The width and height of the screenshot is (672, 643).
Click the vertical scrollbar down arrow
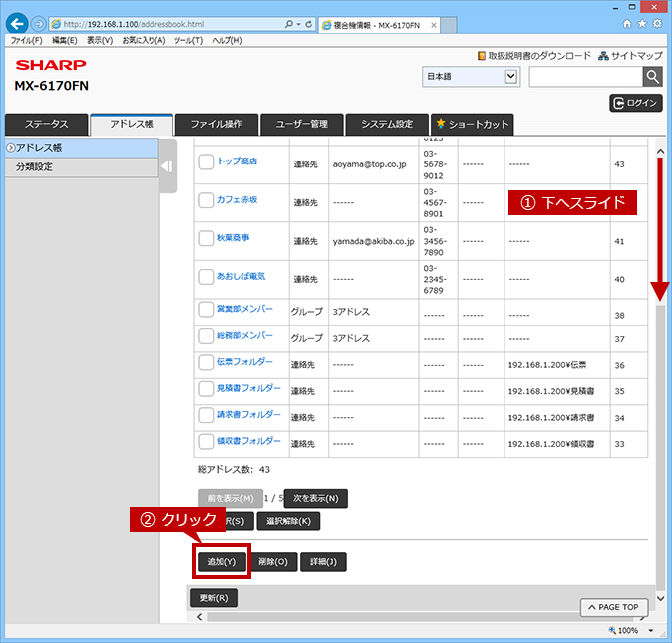coord(660,598)
